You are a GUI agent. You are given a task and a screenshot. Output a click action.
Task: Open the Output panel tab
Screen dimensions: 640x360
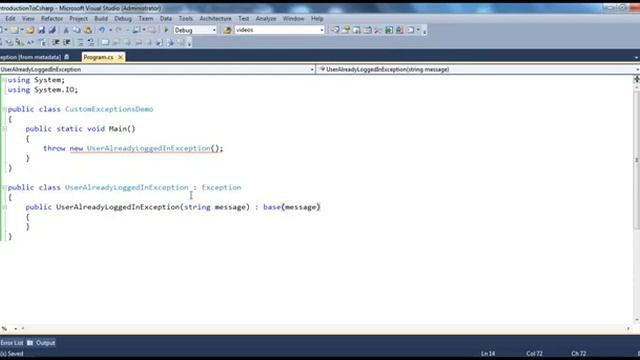pos(41,343)
